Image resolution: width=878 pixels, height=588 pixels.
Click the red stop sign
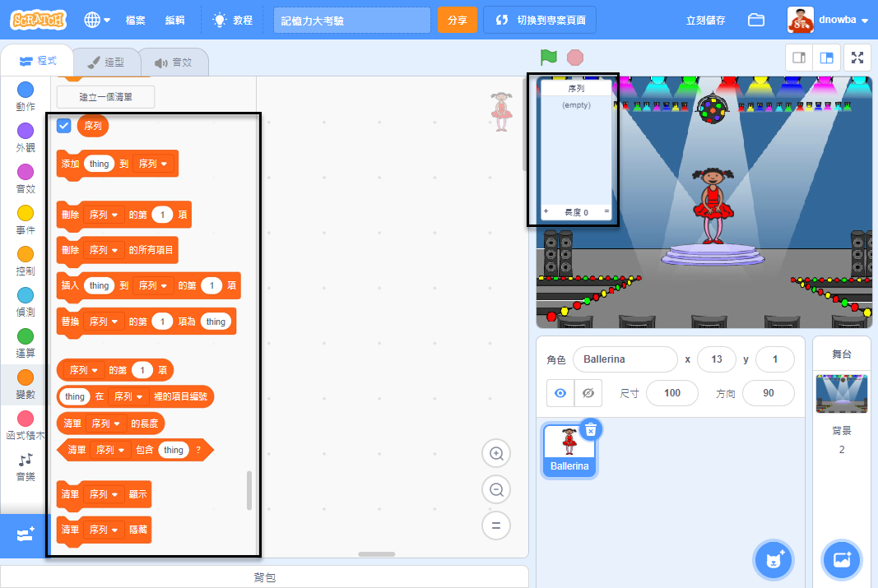click(x=574, y=58)
